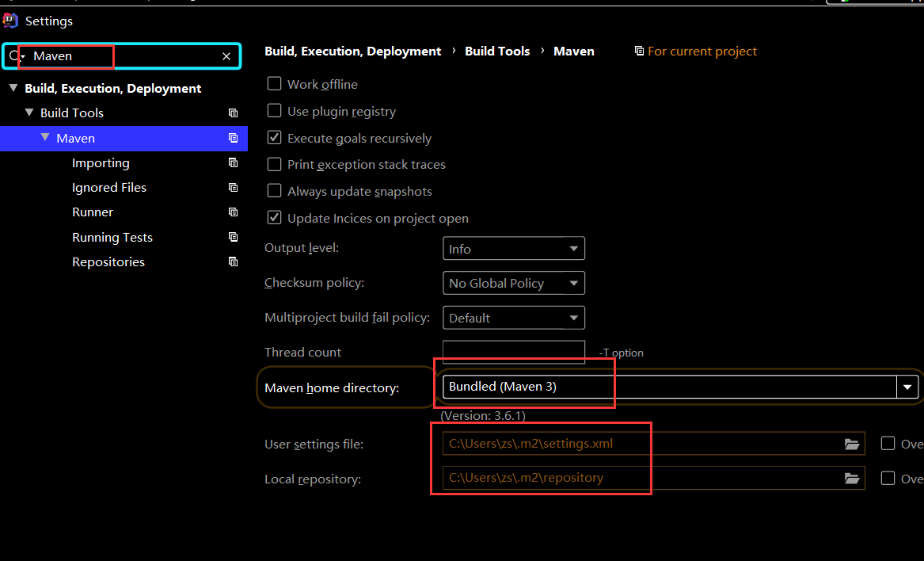The image size is (924, 561).
Task: Enable Work offline checkbox
Action: coord(274,84)
